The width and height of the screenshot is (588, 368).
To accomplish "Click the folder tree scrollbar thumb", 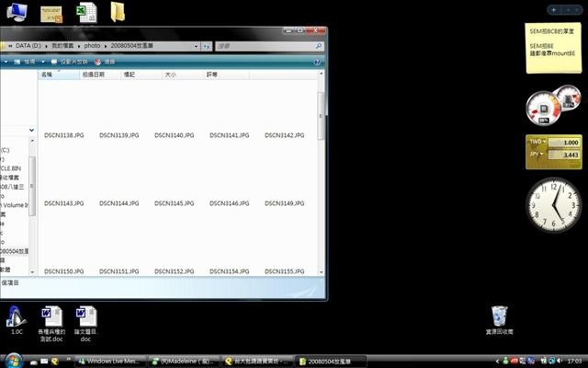I will (x=32, y=186).
